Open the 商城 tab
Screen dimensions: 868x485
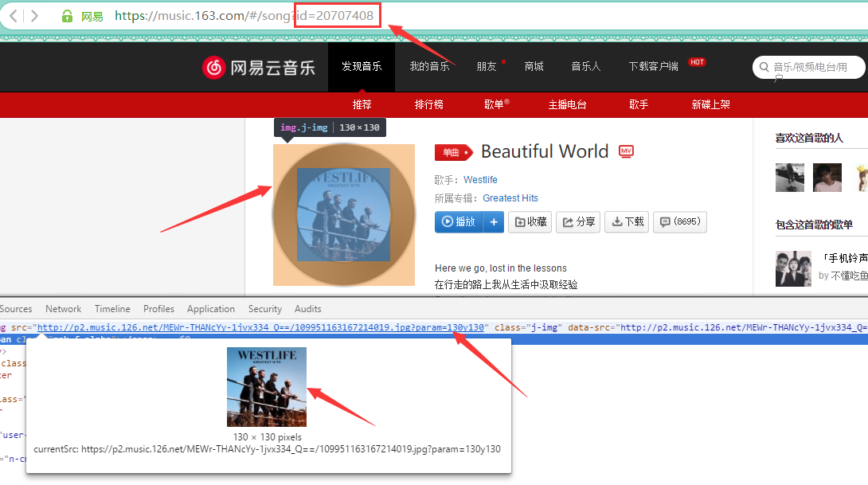(534, 66)
